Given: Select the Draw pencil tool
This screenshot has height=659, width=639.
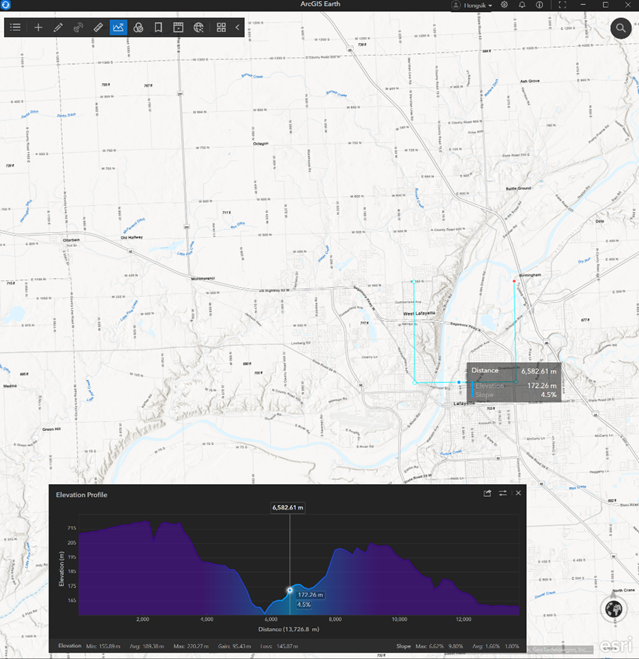Looking at the screenshot, I should [x=58, y=27].
